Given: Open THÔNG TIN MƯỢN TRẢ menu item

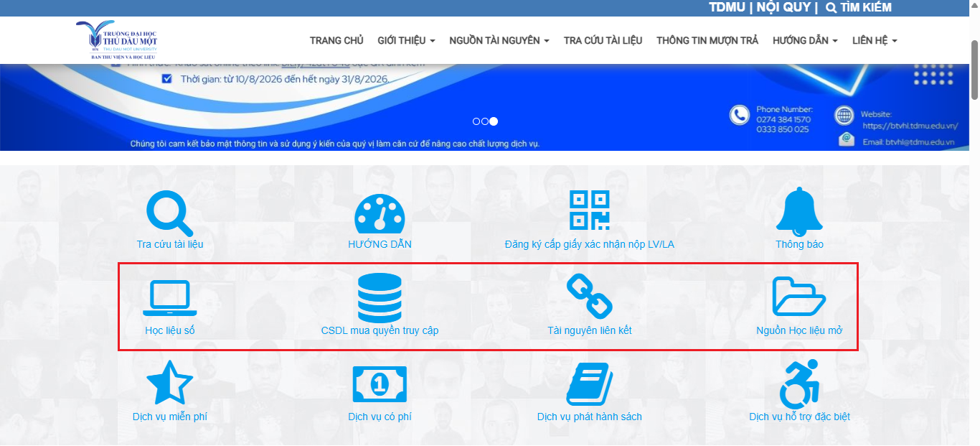Looking at the screenshot, I should [707, 40].
